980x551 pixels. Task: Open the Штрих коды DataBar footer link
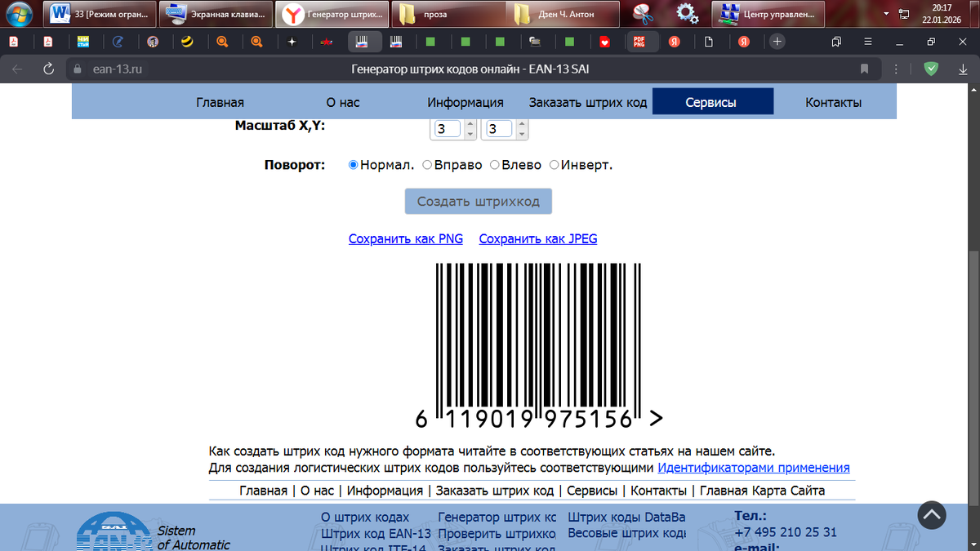627,518
